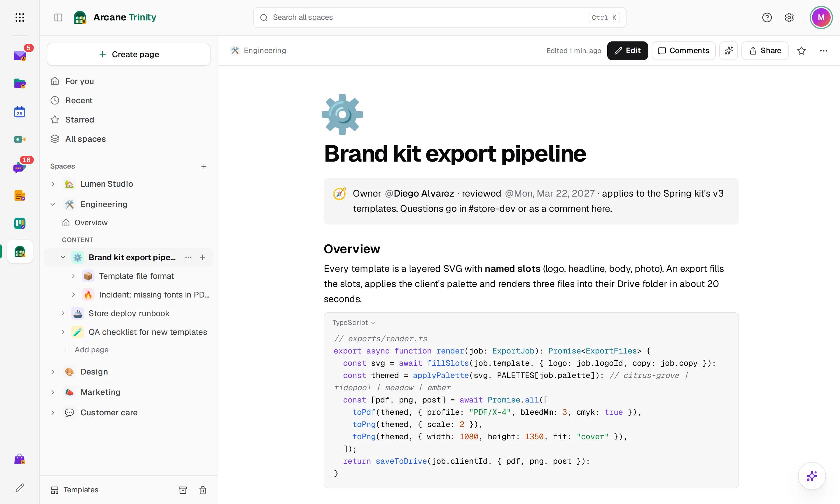Viewport: 840px width, 504px height.
Task: Open the pencil icon at rail bottom
Action: tap(20, 488)
